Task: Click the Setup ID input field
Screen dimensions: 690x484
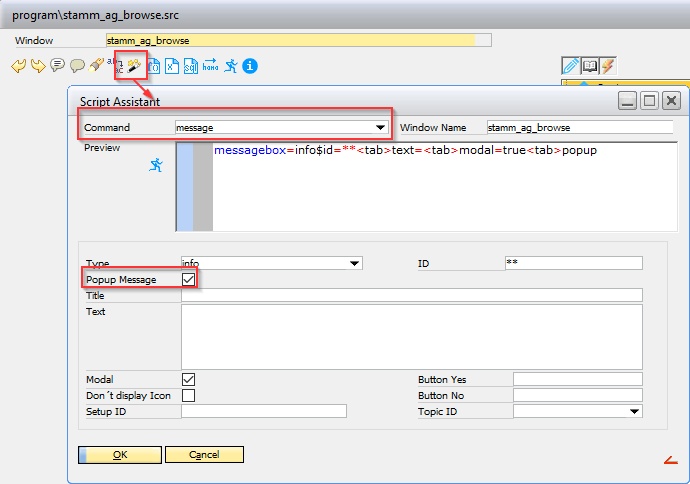Action: tap(263, 411)
